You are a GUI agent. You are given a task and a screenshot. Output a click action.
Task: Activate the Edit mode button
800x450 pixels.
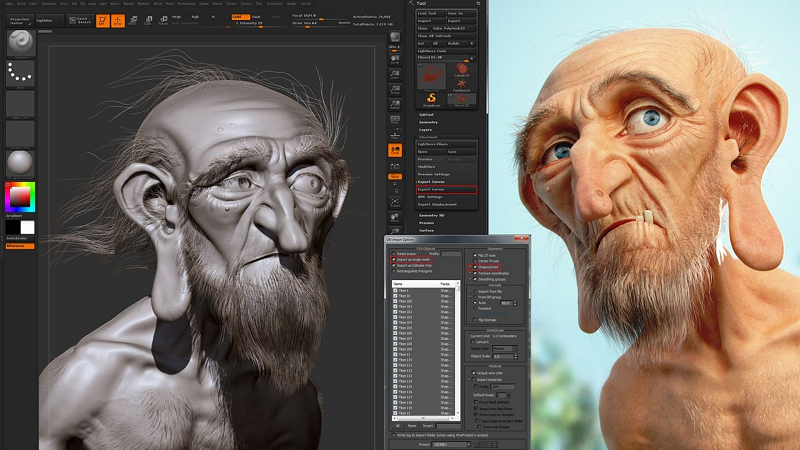coord(102,20)
